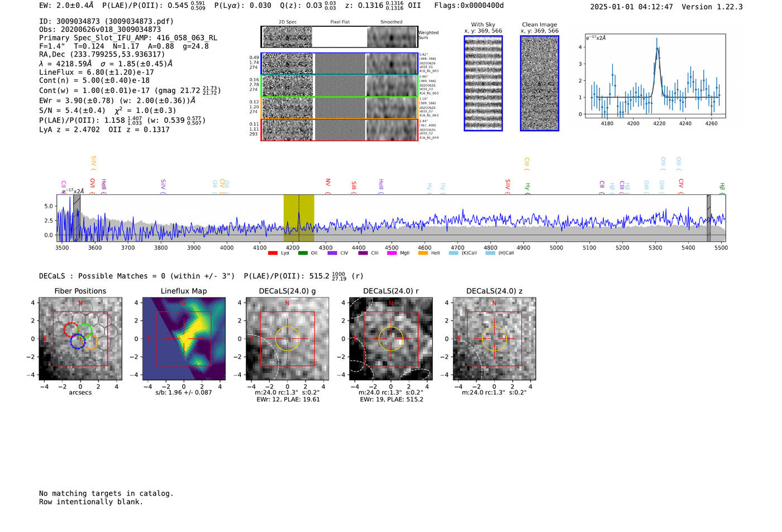Click the green OII legend swatch
Screen dimensions: 782x532
click(303, 253)
